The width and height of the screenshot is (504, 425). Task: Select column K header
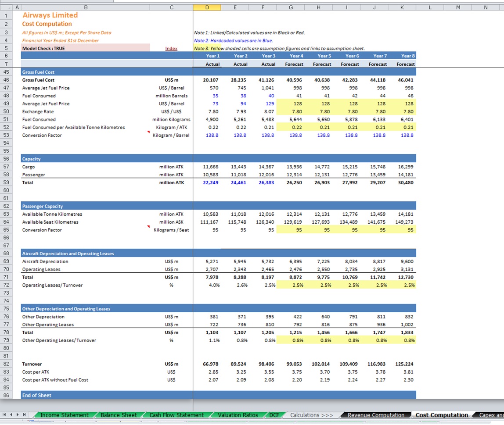(402, 7)
